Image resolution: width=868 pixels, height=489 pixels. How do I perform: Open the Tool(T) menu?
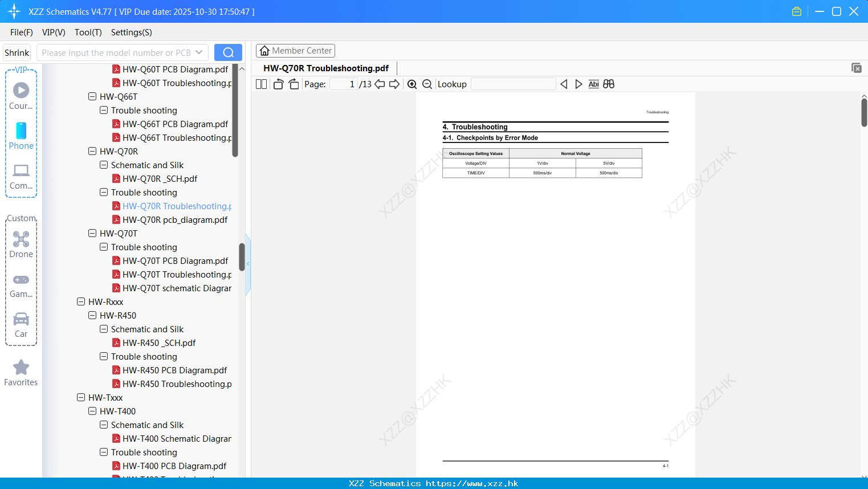[x=88, y=32]
